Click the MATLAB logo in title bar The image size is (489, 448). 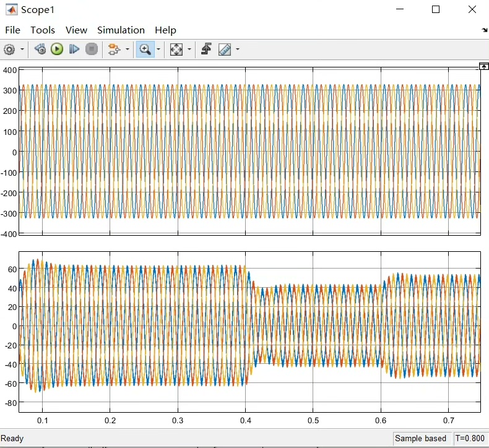12,10
